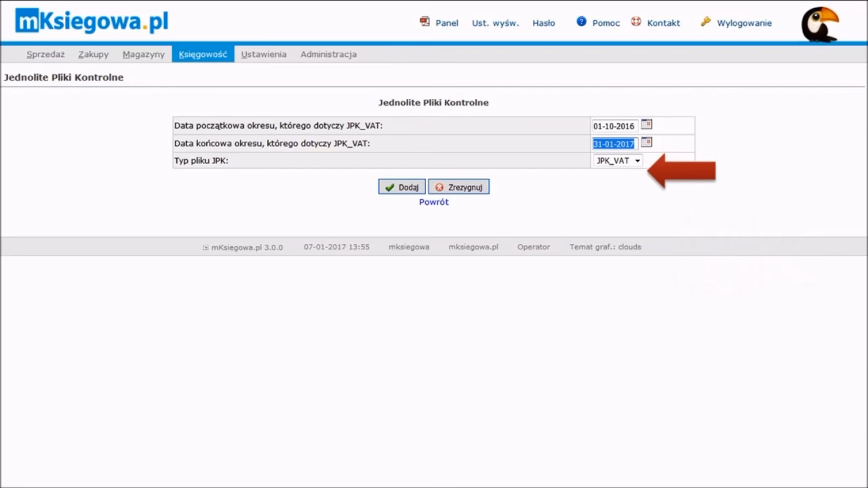Click the end date input field
868x488 pixels.
[614, 144]
